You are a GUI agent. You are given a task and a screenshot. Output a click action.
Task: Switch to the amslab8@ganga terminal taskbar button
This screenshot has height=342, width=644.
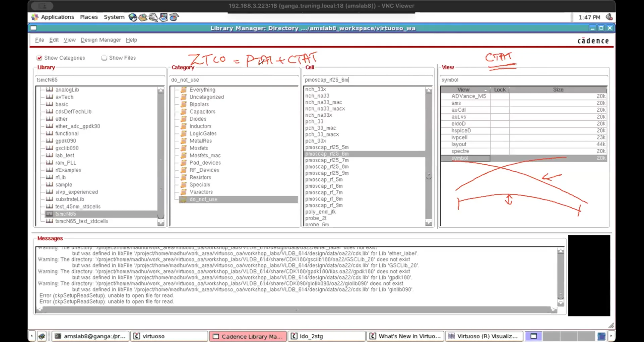coord(90,336)
